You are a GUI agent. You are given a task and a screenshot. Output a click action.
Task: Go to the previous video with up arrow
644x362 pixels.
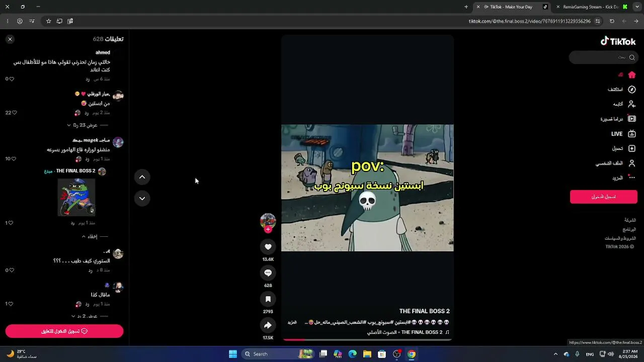142,177
